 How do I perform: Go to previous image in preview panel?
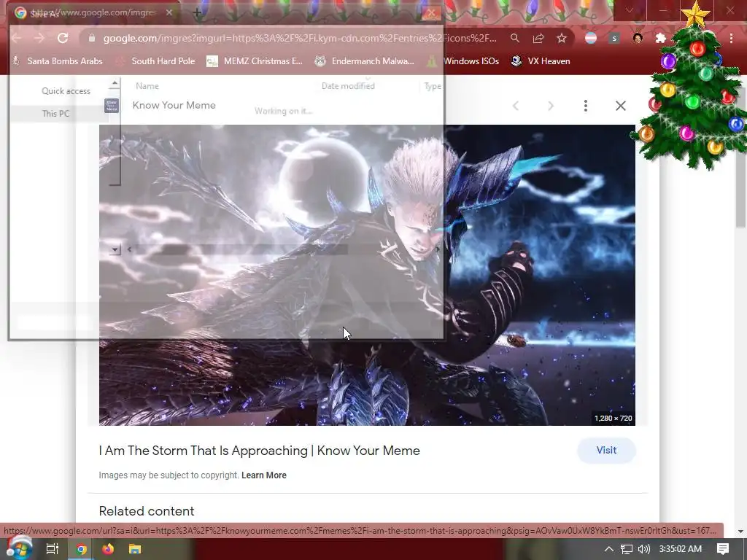516,106
